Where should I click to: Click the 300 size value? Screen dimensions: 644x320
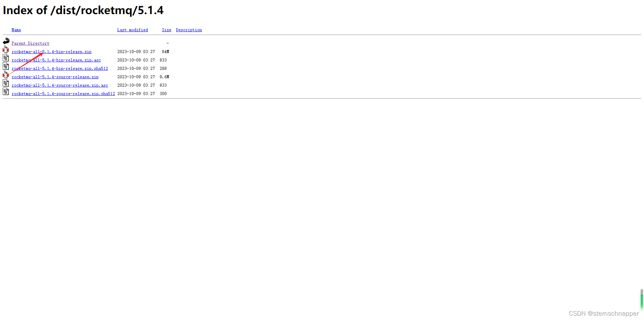click(x=163, y=94)
